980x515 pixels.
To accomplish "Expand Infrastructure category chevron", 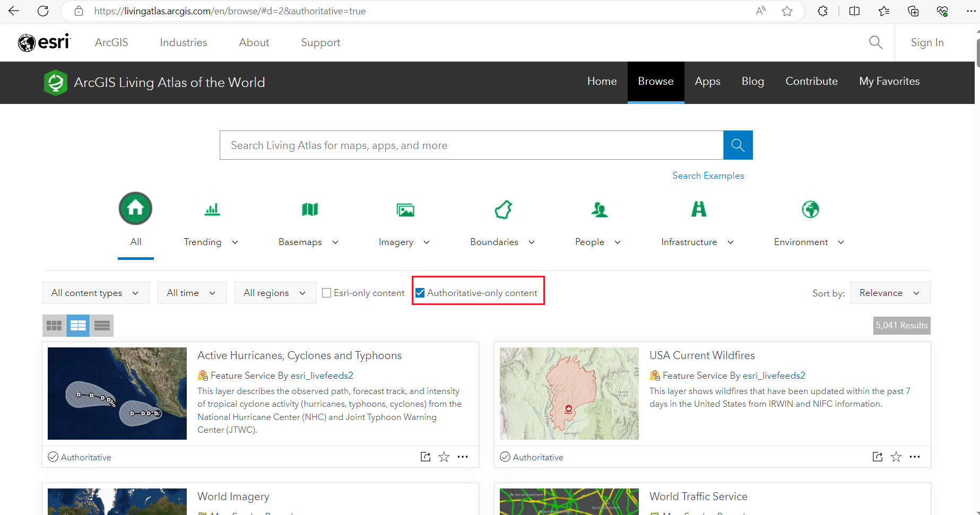I will coord(731,242).
